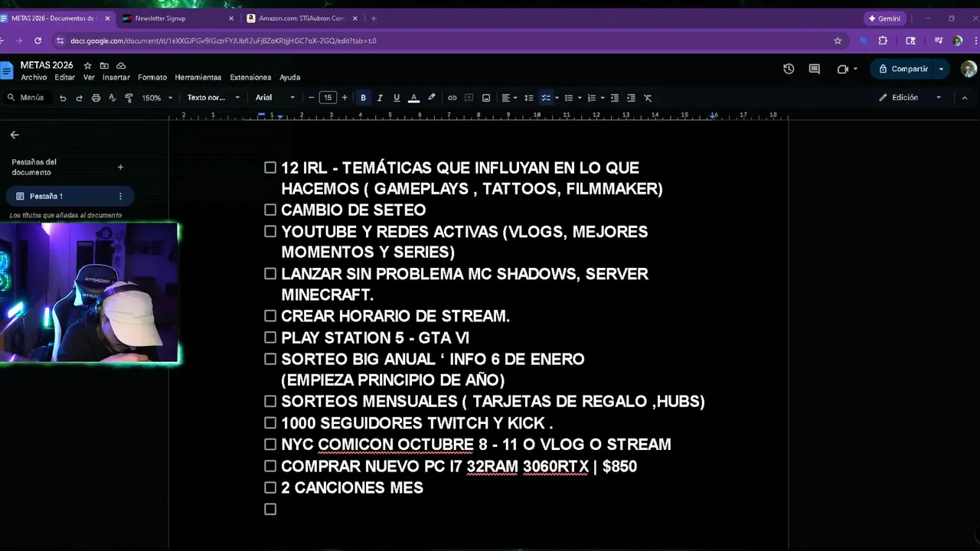Check the 'SORTEO BIG ANUAL' checkbox
The width and height of the screenshot is (980, 551).
click(x=270, y=359)
